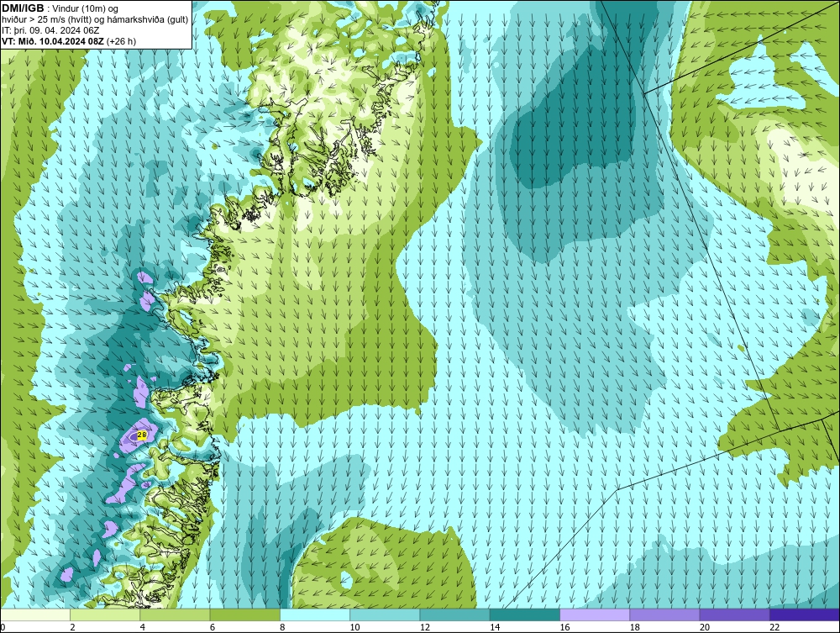Image resolution: width=840 pixels, height=633 pixels.
Task: Click the 'IT: þri. 09. 04. 2024 06Z' line
Action: [x=50, y=30]
